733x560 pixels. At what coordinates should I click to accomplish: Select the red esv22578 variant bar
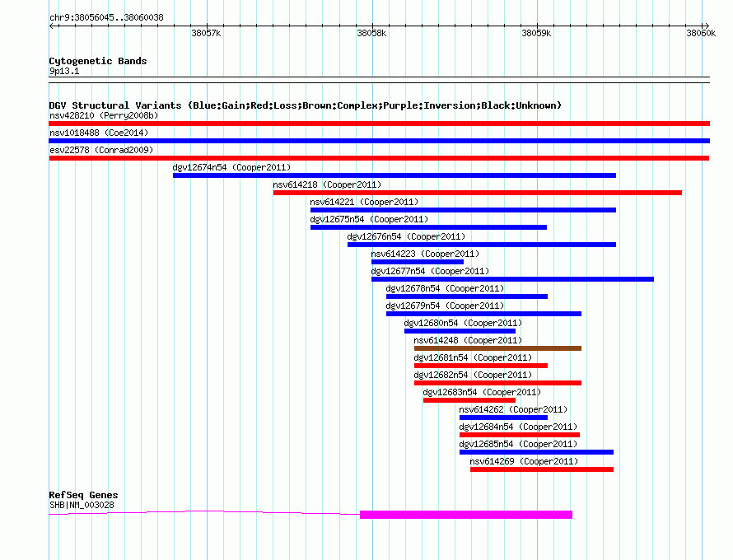pos(379,158)
